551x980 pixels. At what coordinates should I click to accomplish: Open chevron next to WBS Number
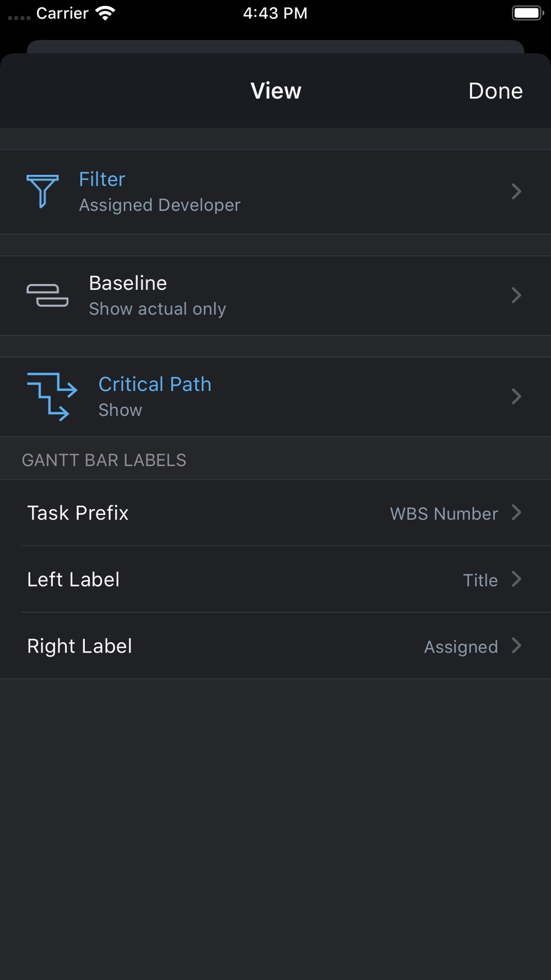[516, 513]
